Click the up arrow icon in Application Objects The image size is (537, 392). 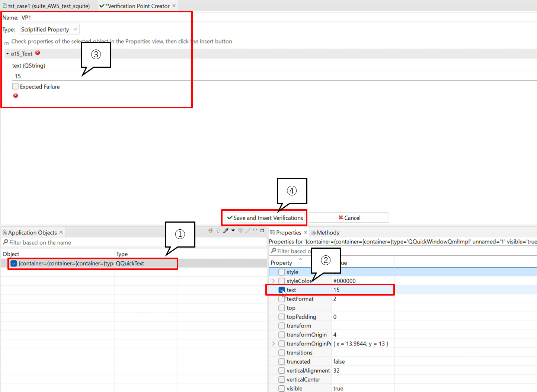218,230
